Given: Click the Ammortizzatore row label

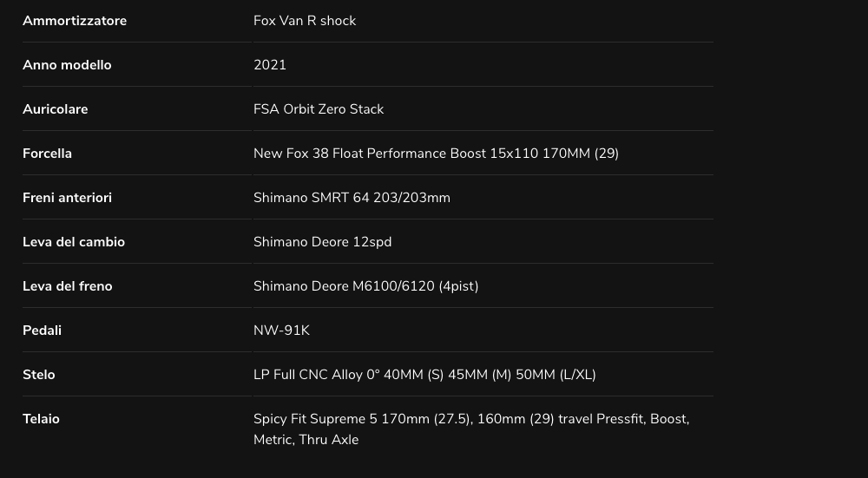Looking at the screenshot, I should [x=75, y=21].
